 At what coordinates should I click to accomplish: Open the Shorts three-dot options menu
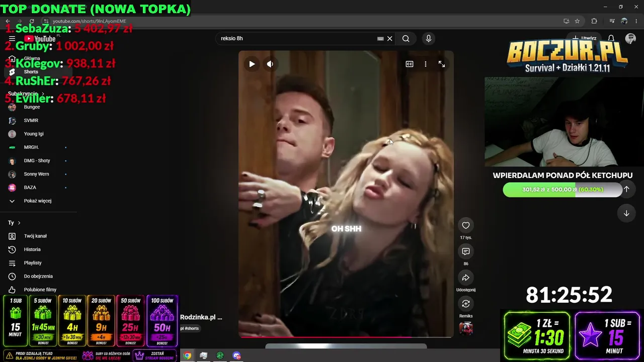pos(426,64)
